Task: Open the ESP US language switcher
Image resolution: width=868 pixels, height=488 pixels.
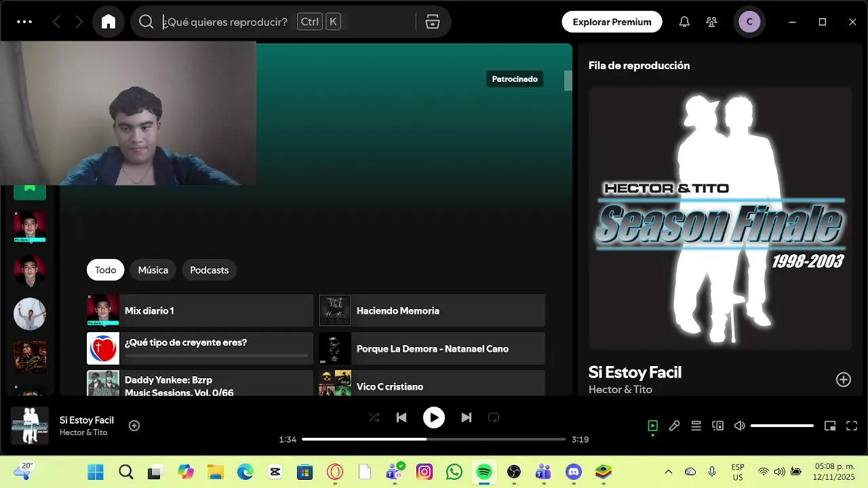Action: click(738, 472)
